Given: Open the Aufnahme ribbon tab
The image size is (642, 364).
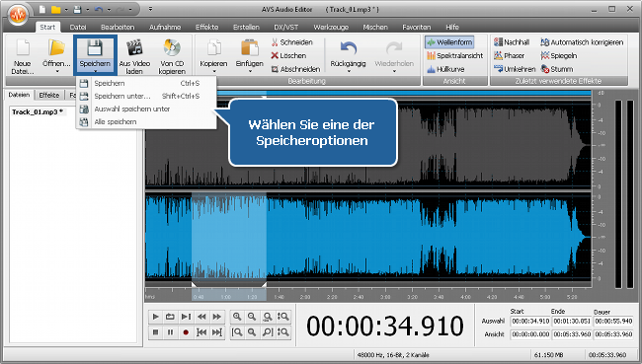Looking at the screenshot, I should pos(165,27).
